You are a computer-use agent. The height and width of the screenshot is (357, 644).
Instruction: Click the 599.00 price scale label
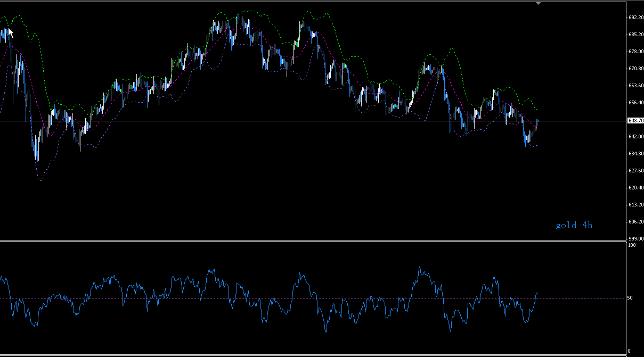tap(636, 239)
